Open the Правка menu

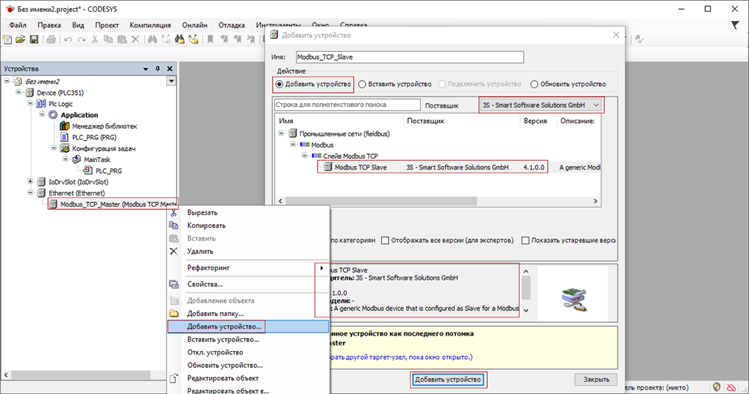[x=49, y=25]
